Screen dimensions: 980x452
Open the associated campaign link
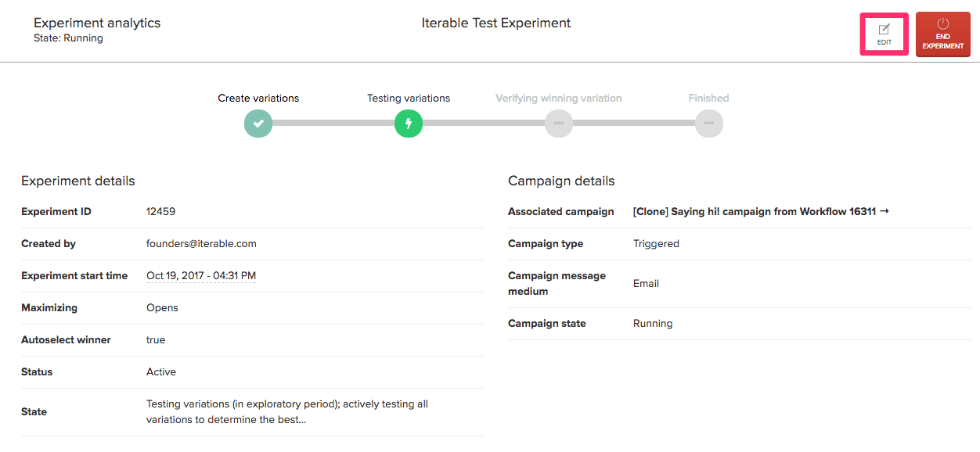(x=761, y=211)
